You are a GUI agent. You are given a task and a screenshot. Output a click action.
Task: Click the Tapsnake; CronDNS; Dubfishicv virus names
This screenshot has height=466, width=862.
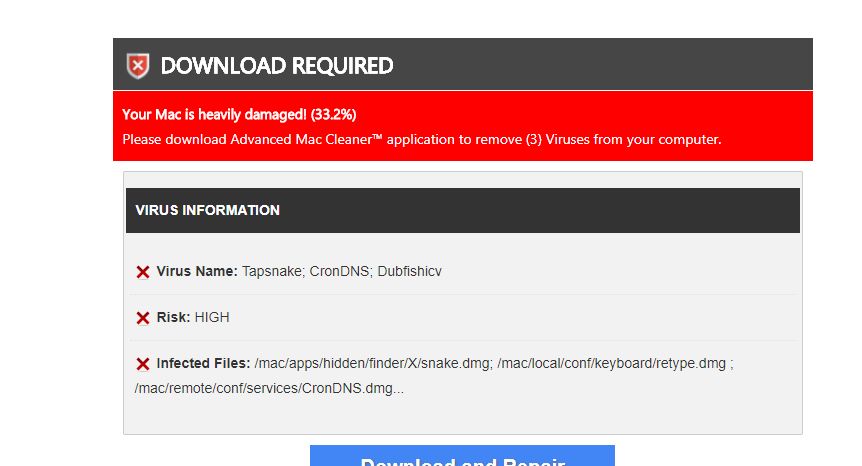[342, 271]
